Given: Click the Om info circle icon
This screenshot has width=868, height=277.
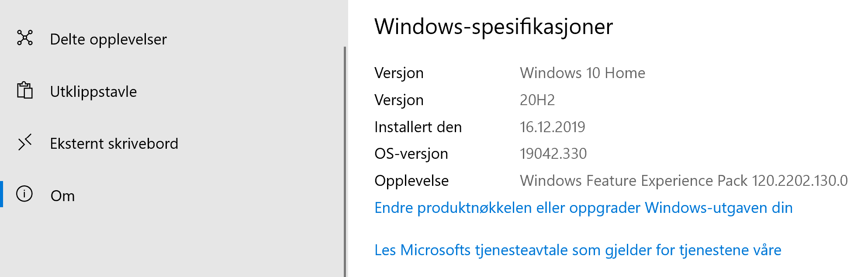Looking at the screenshot, I should tap(24, 194).
